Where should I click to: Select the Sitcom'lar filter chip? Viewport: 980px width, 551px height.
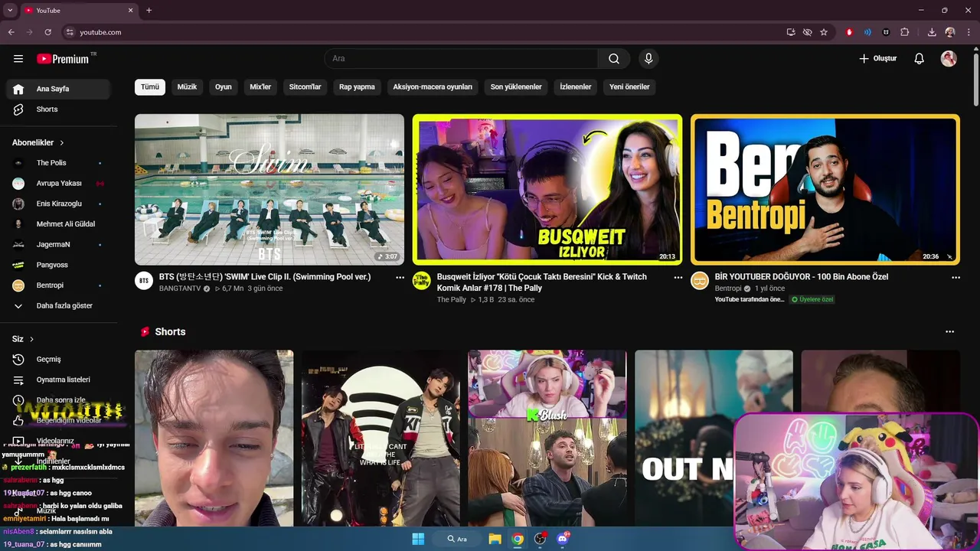305,87
